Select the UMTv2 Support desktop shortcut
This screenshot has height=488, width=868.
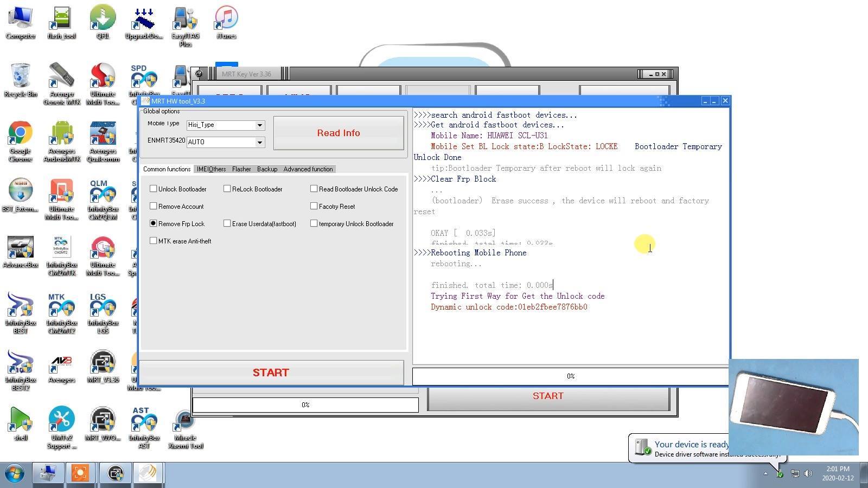coord(61,428)
